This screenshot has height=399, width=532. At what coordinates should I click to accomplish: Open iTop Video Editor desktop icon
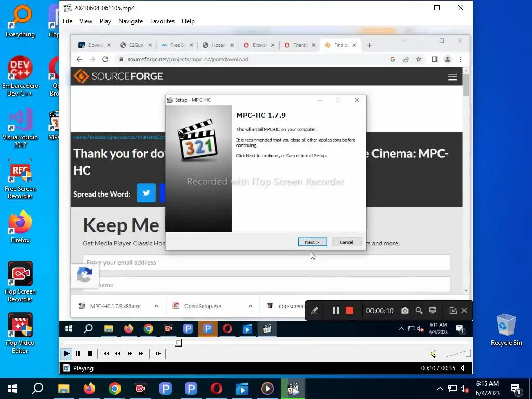click(20, 333)
